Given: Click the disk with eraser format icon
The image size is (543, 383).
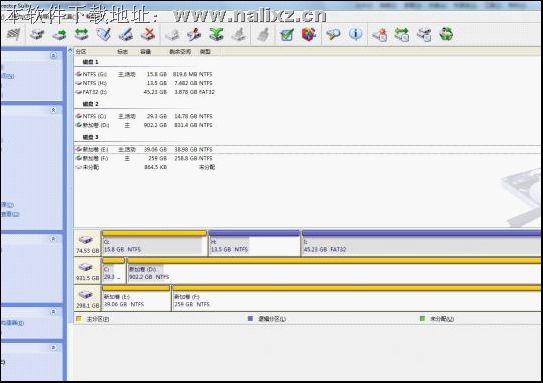Looking at the screenshot, I should (126, 34).
